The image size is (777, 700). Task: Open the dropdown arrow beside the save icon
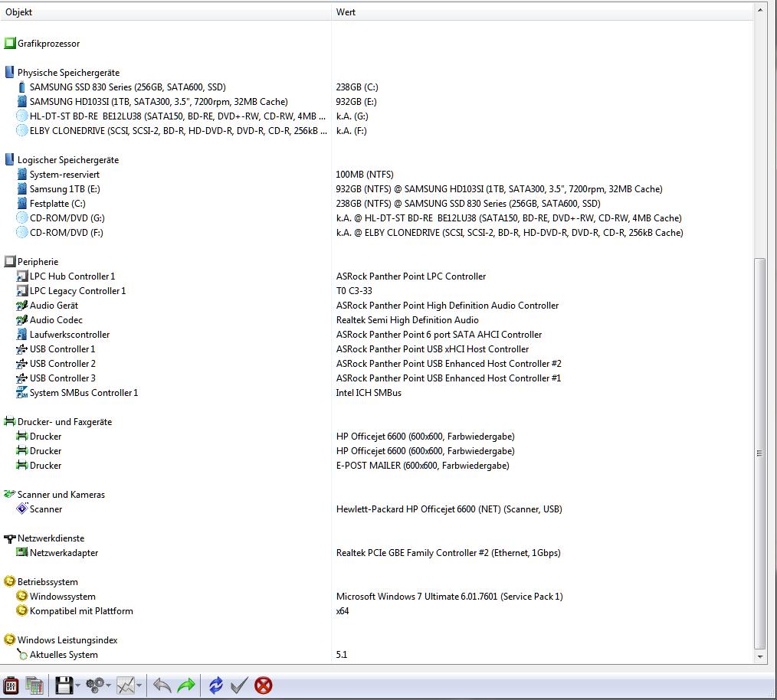click(x=78, y=686)
